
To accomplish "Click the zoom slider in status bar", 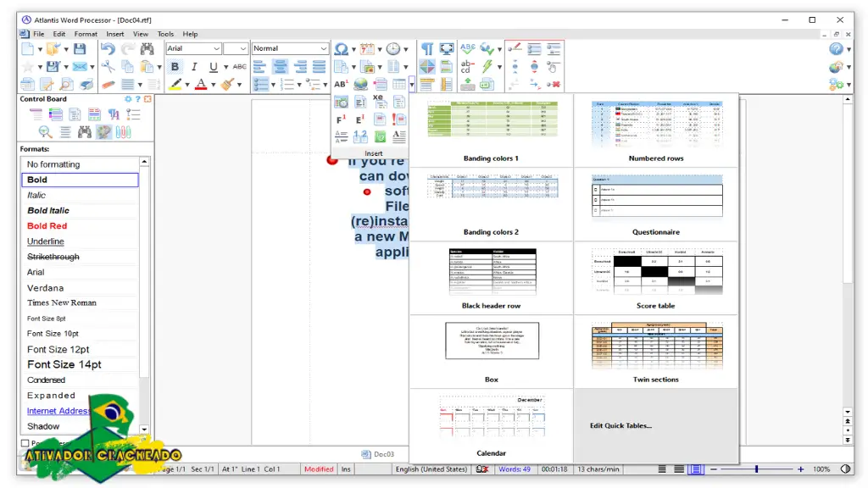I will 756,469.
